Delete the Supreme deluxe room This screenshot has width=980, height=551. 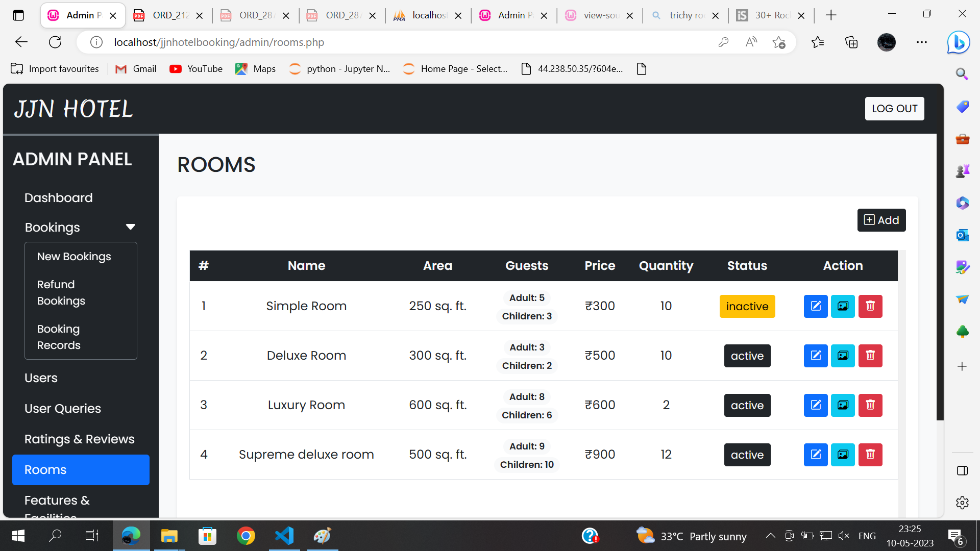[870, 455]
